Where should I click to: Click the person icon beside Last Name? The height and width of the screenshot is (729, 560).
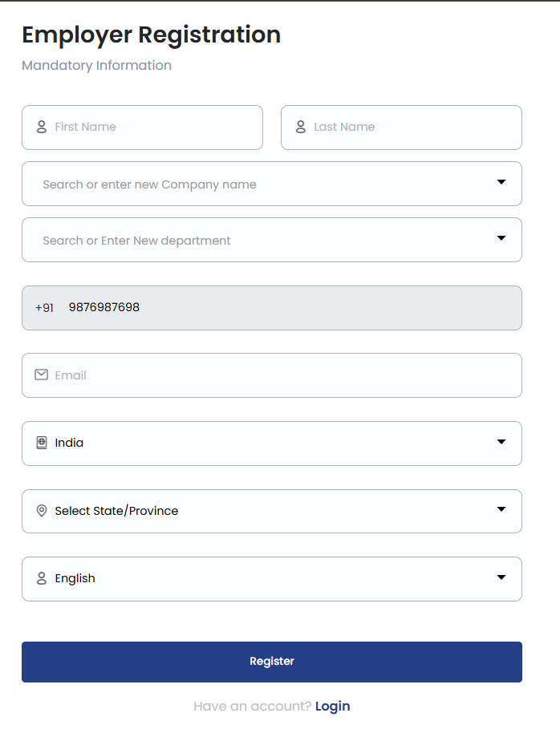coord(301,127)
